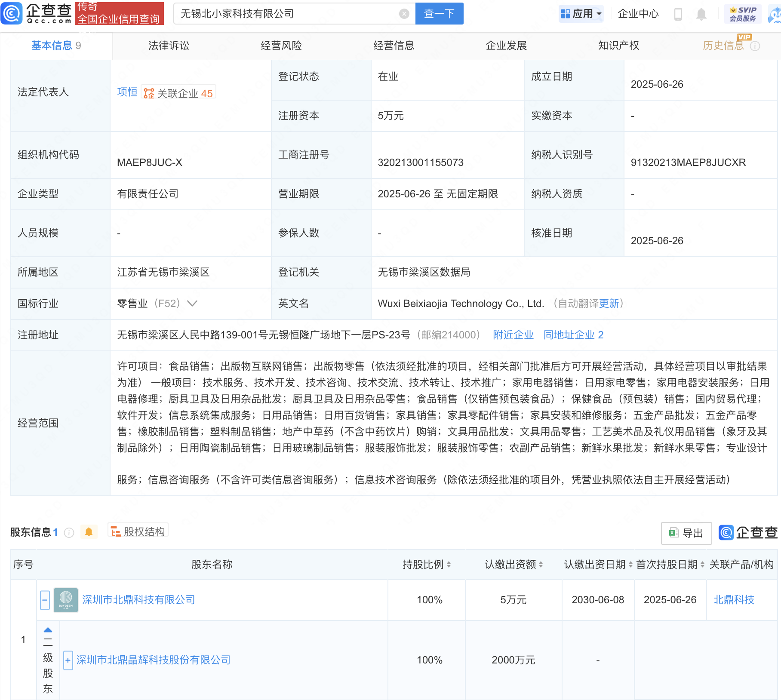Click the Qcc.com logo icon

click(x=12, y=13)
